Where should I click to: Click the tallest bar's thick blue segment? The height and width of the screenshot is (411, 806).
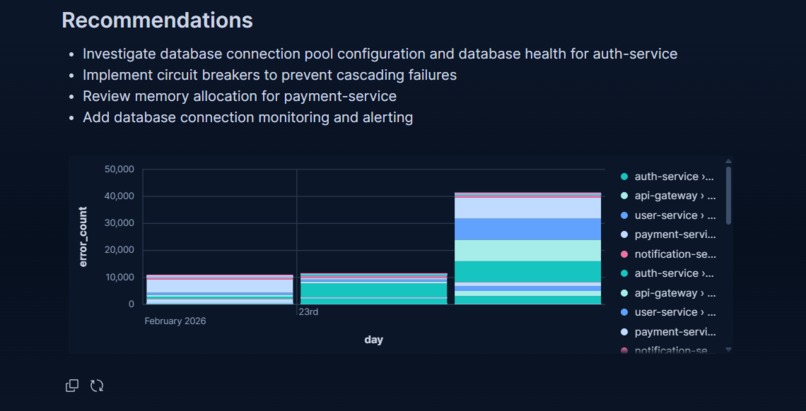(x=527, y=229)
